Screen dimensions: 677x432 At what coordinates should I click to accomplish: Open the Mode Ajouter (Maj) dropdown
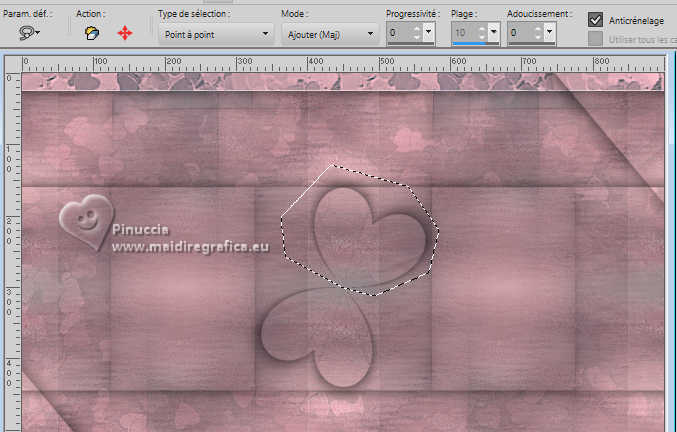point(330,35)
